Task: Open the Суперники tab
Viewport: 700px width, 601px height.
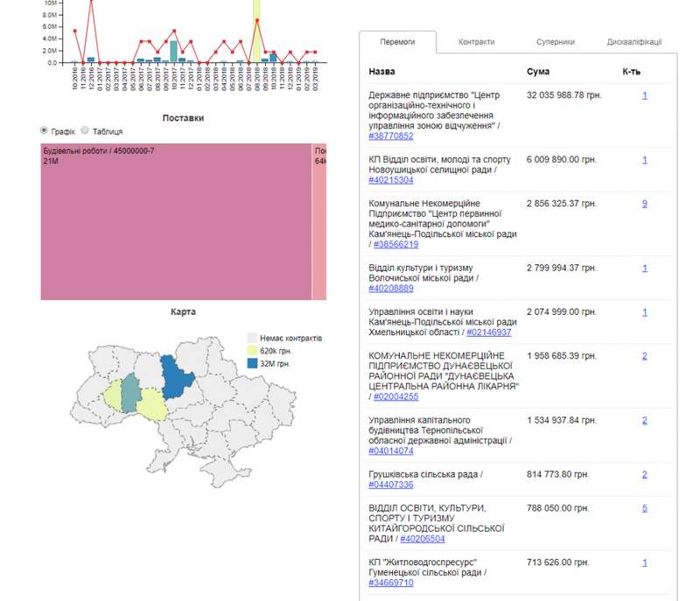Action: pyautogui.click(x=556, y=42)
